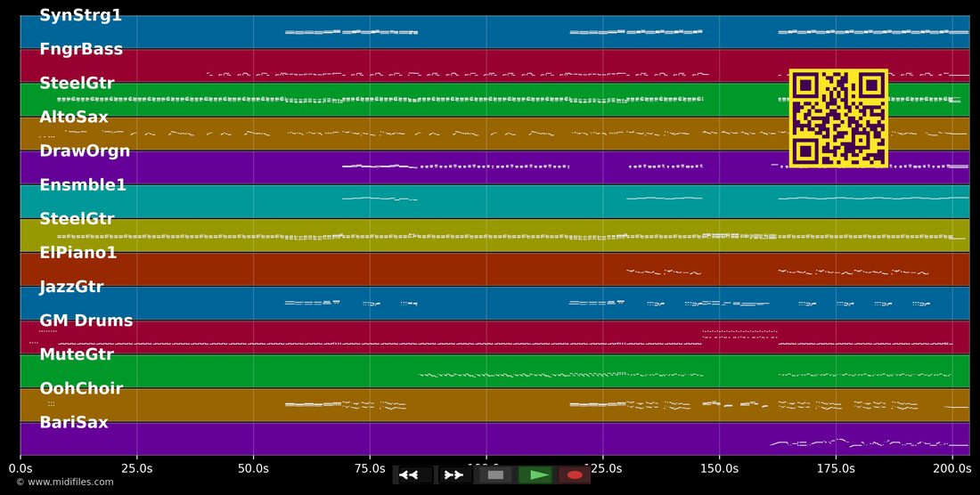Image resolution: width=980 pixels, height=495 pixels.
Task: Jump to the 50.0s time marker
Action: click(x=253, y=467)
